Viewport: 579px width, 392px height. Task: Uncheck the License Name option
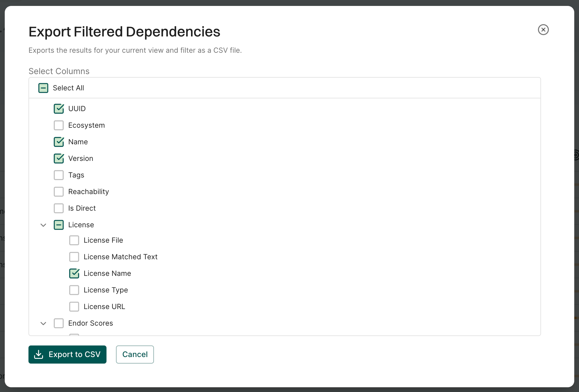[74, 273]
